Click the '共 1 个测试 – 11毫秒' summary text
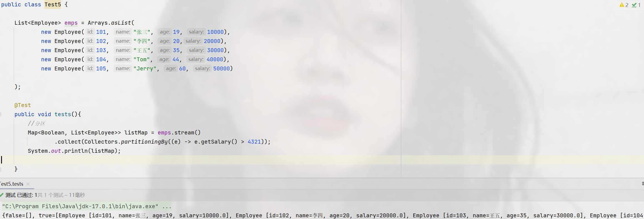The image size is (644, 219). pos(61,195)
